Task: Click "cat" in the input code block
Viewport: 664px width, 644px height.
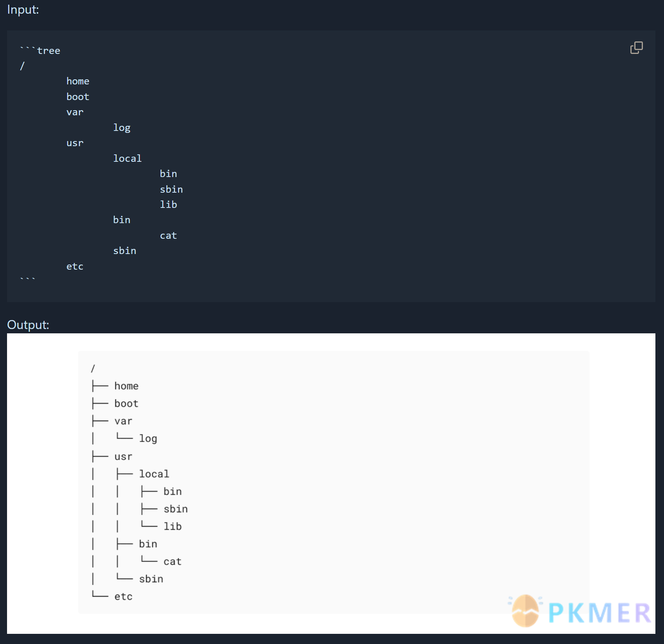Action: 168,236
